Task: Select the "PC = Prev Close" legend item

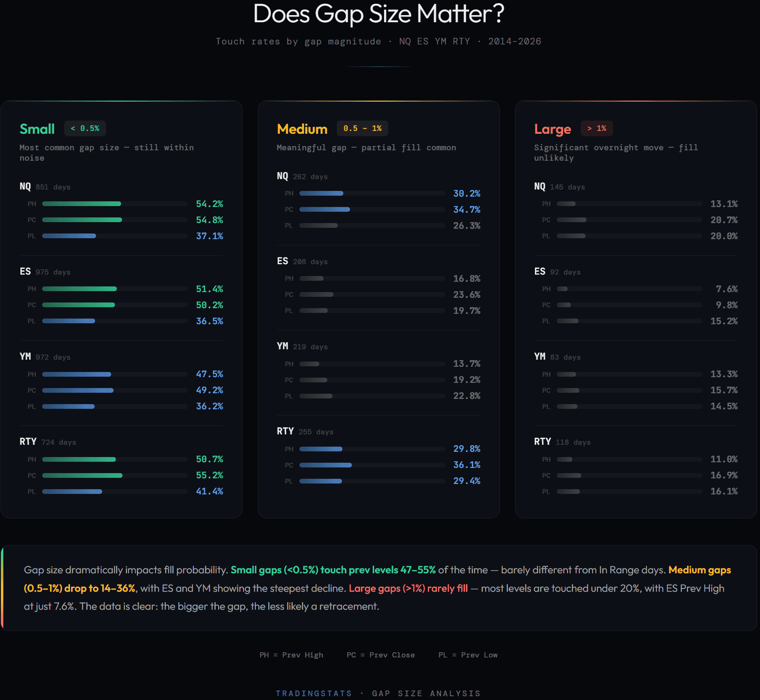Action: (380, 655)
